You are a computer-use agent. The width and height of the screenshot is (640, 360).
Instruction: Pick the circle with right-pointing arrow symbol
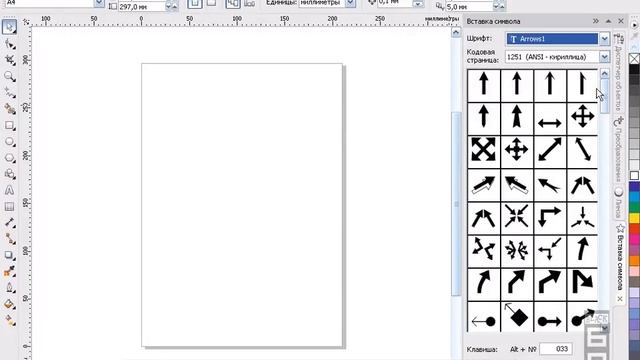tap(549, 321)
